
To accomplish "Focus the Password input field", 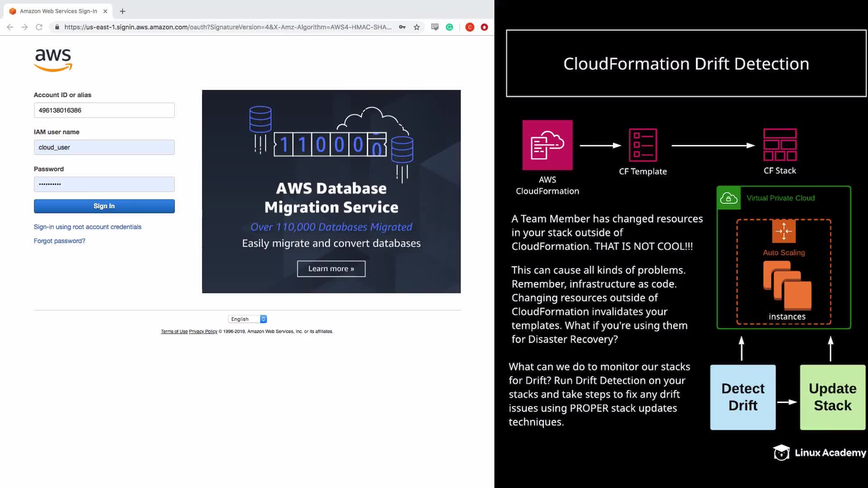I will pyautogui.click(x=104, y=184).
